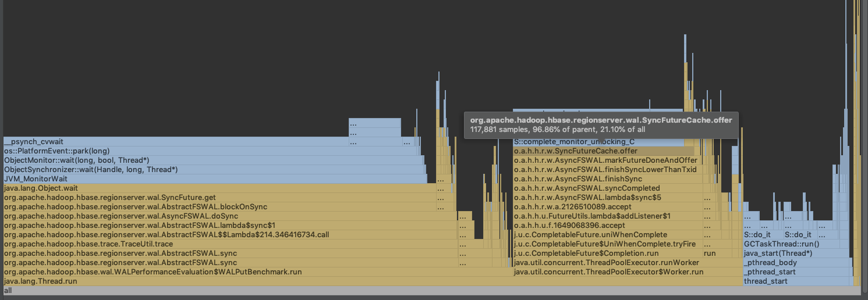
Task: Select the JVM_MonitorWait frame
Action: pos(215,178)
